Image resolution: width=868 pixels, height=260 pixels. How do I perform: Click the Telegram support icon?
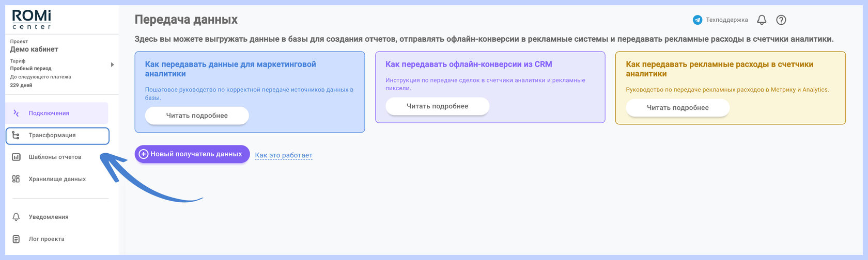698,20
